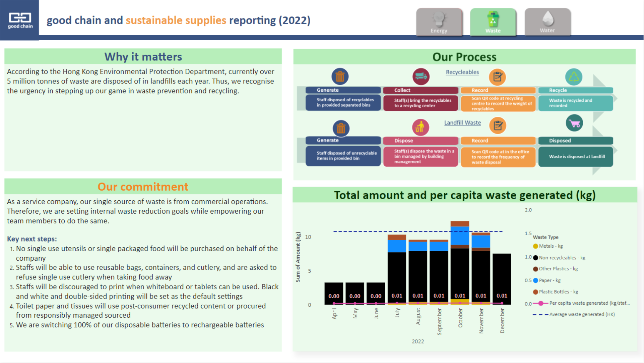Click the 'Our Process' heading
The width and height of the screenshot is (644, 363).
point(464,57)
